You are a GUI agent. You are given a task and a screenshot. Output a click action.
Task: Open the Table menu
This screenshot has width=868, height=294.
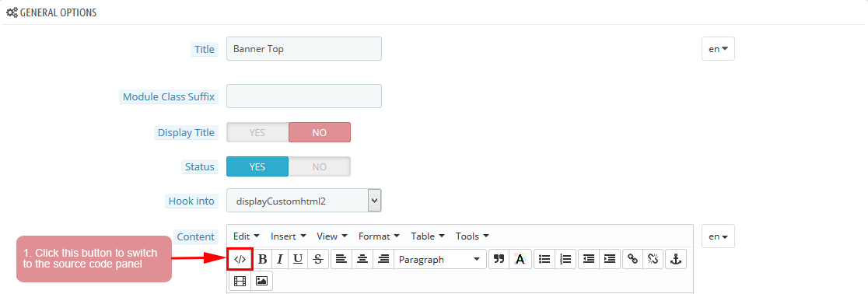(x=427, y=236)
